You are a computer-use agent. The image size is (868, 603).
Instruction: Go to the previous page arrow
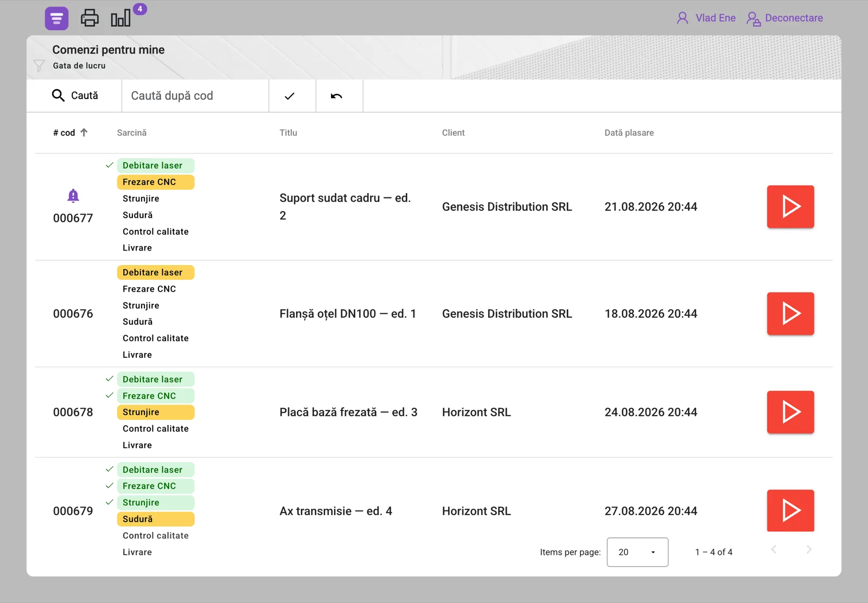774,549
